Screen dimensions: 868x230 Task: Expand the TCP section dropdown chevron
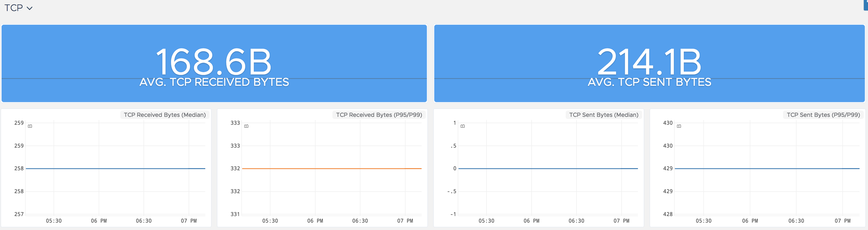(x=30, y=8)
